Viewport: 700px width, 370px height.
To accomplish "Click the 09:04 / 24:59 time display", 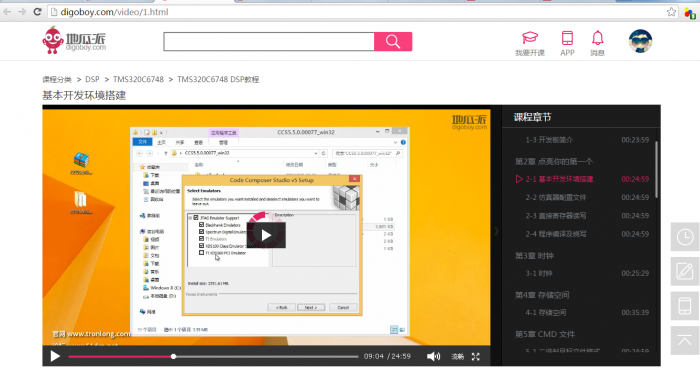I will coord(387,356).
